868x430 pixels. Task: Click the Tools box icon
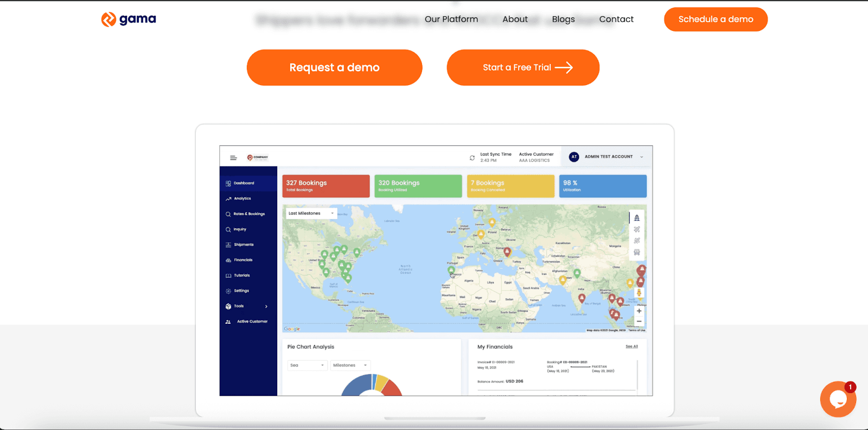pyautogui.click(x=228, y=306)
